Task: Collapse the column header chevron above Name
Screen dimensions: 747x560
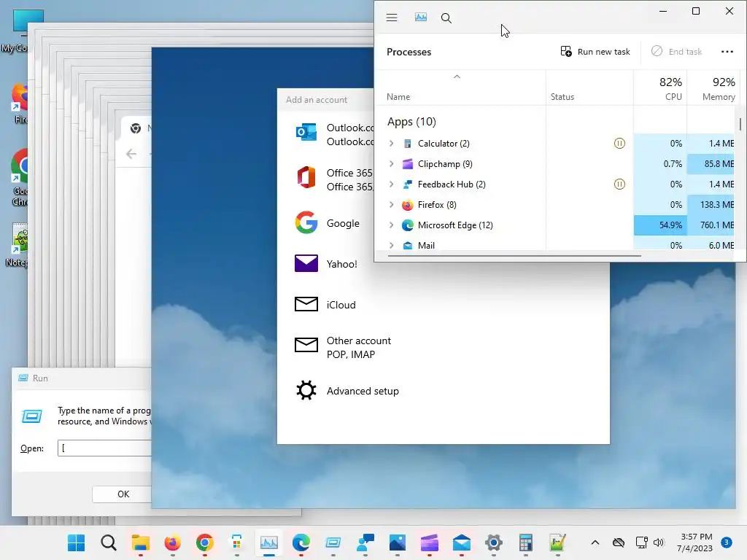Action: pyautogui.click(x=457, y=77)
